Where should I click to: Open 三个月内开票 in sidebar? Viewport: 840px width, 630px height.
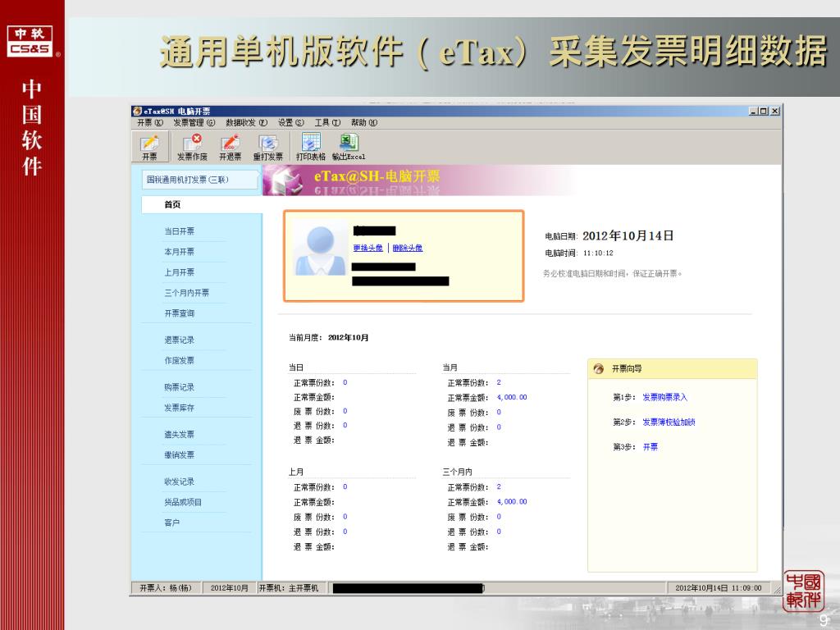coord(187,293)
